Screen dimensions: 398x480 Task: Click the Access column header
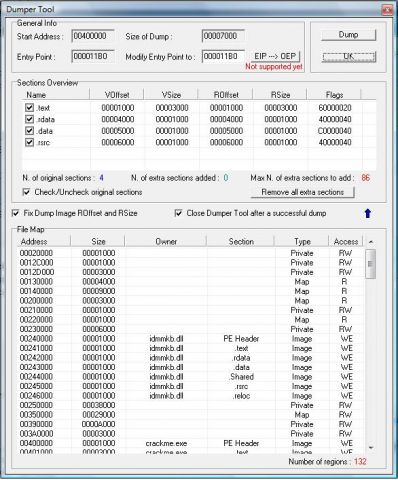click(346, 241)
